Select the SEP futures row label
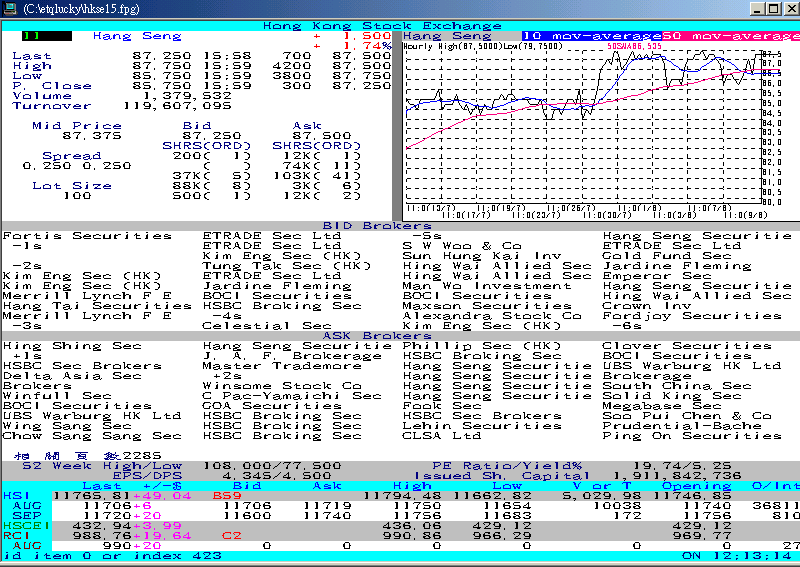800x567 pixels. (x=27, y=516)
